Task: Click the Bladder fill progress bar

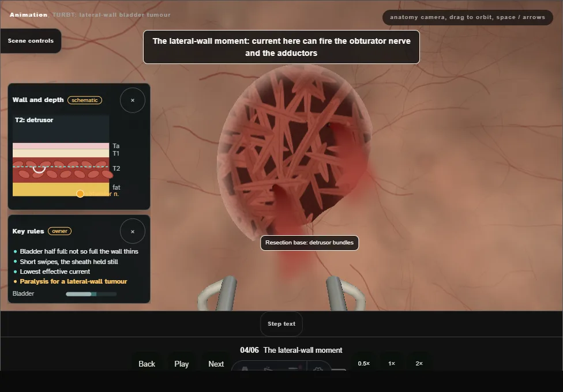Action: pos(91,294)
